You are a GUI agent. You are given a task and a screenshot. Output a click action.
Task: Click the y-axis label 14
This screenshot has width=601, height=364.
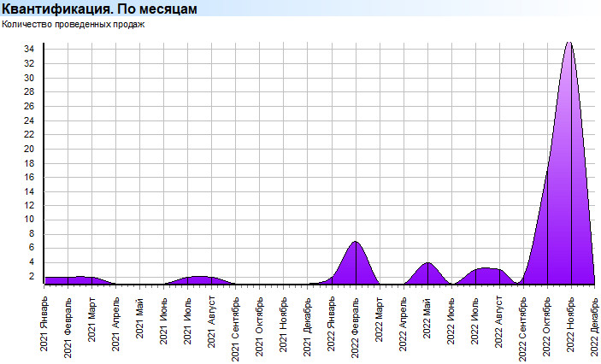[x=29, y=191]
